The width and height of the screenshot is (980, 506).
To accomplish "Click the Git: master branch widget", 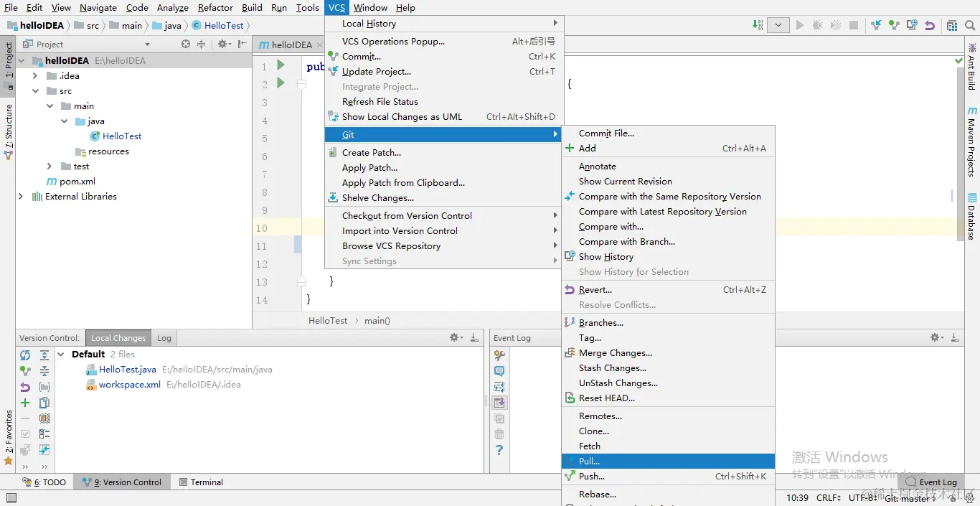I will pyautogui.click(x=910, y=498).
